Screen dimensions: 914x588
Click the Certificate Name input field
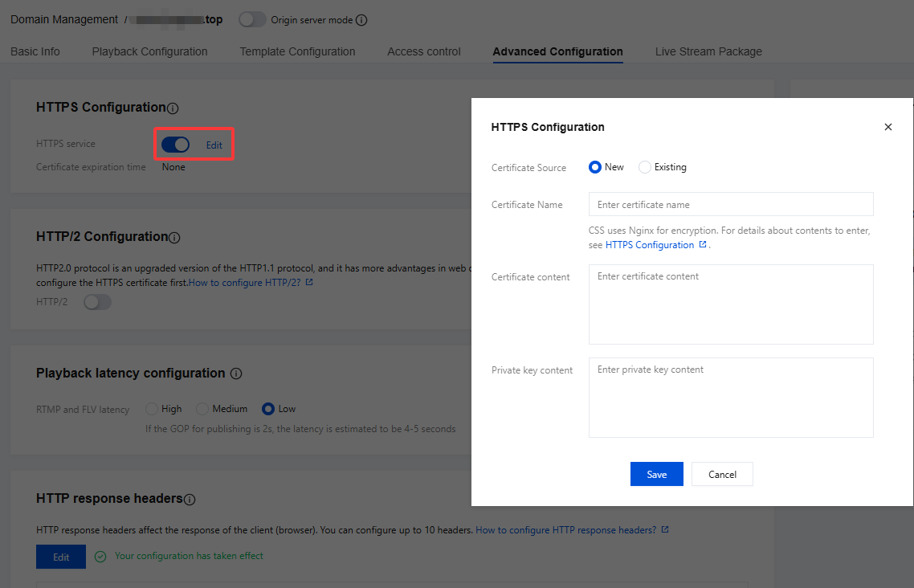[730, 204]
